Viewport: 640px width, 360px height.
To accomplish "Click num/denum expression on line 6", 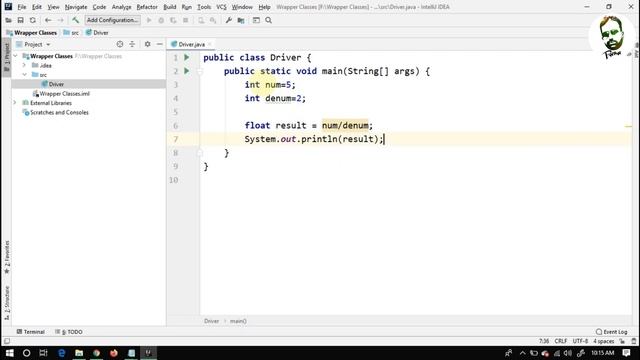I will (345, 126).
